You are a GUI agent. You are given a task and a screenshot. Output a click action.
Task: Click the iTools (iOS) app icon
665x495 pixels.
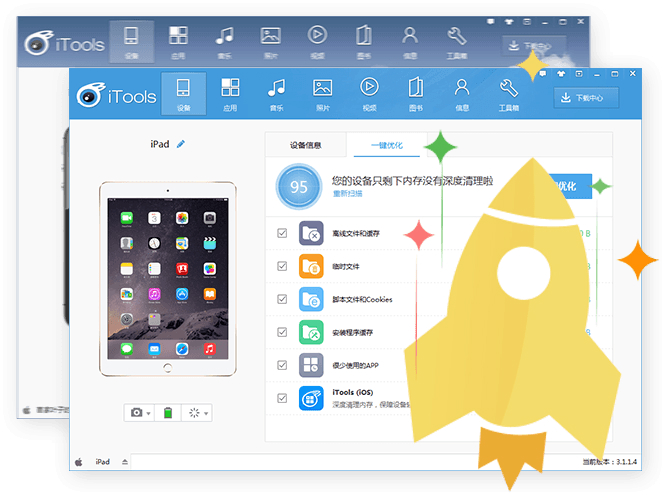(311, 398)
